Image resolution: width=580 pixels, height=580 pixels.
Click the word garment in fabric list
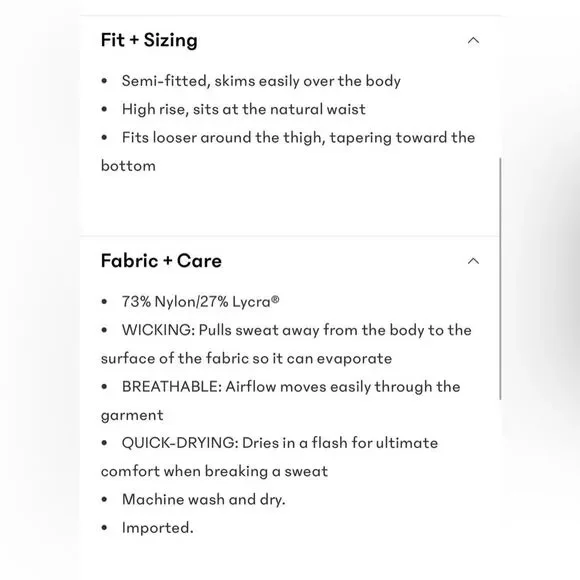coord(132,415)
